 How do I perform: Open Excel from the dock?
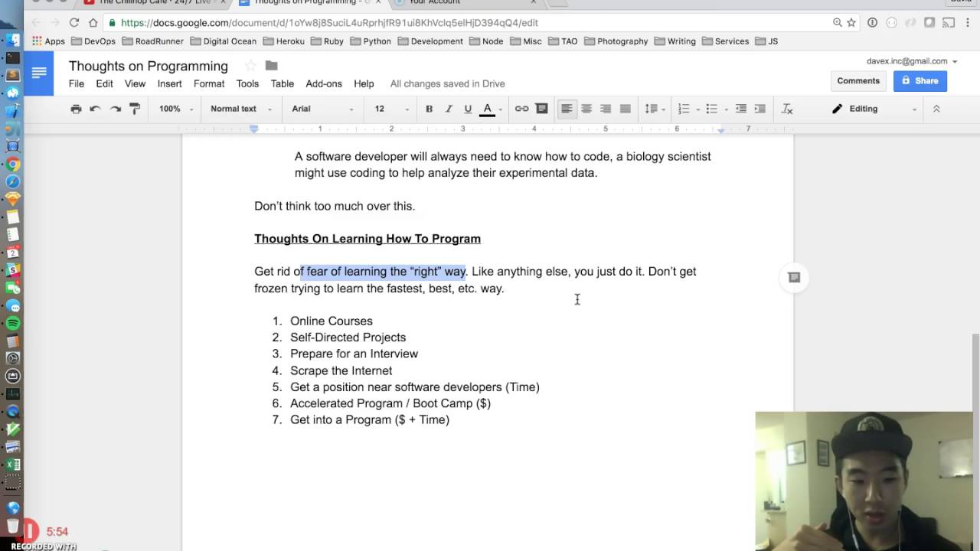click(12, 465)
